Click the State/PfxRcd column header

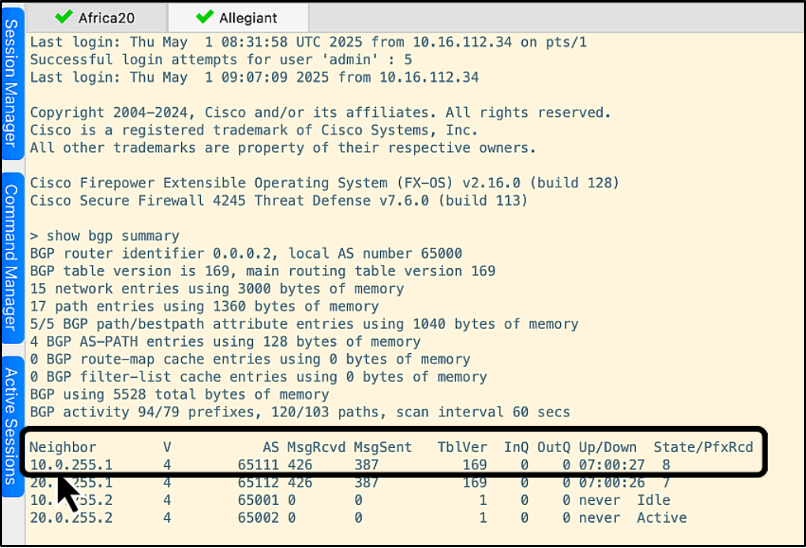click(703, 447)
